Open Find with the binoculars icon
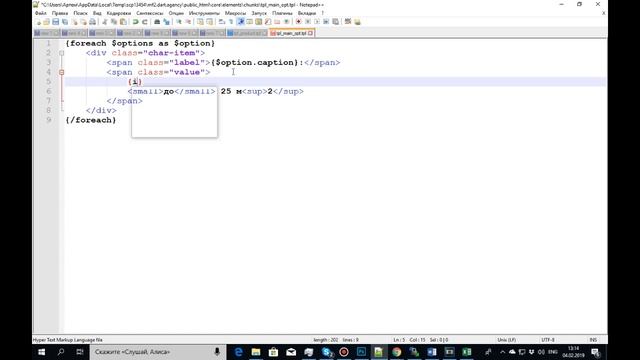Screen dimensions: 640x360 pyautogui.click(x=157, y=22)
